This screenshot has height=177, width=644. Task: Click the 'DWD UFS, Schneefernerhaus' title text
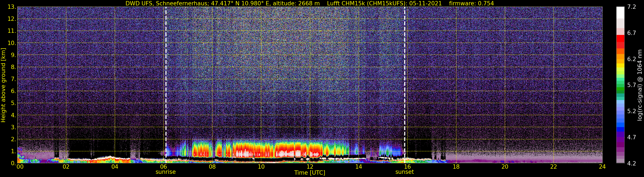coord(167,3)
